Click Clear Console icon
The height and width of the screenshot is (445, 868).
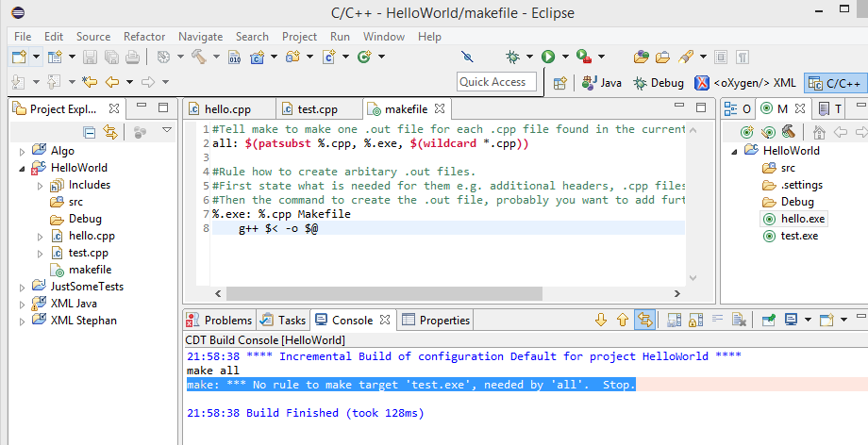[x=739, y=320]
